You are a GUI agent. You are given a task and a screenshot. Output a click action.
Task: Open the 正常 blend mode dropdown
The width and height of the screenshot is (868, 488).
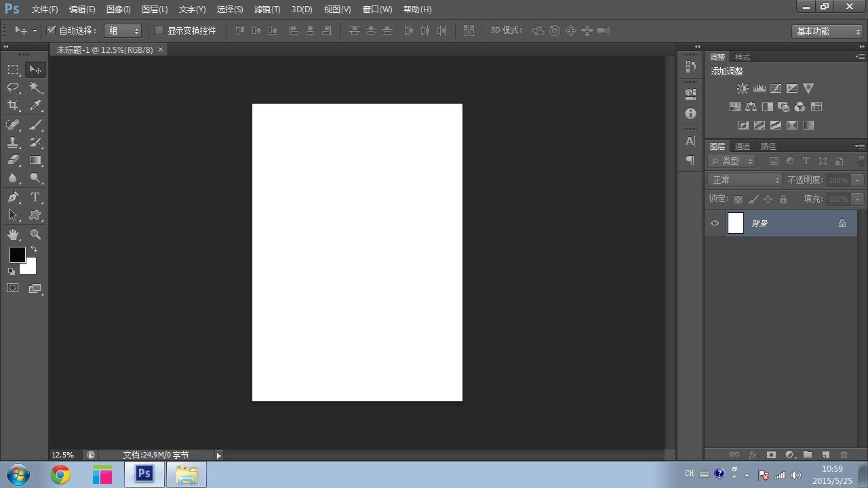pyautogui.click(x=745, y=180)
